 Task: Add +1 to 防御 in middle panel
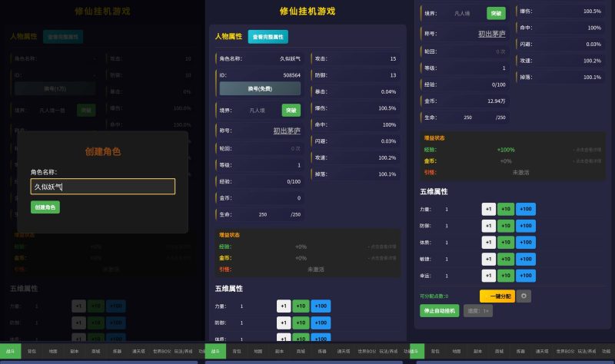tap(284, 323)
